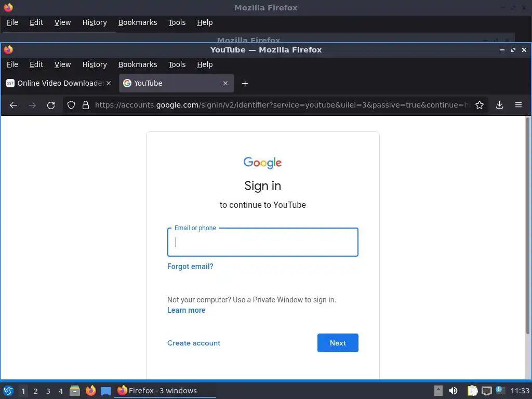Open tracking protection shield info
This screenshot has height=399, width=532.
coord(71,105)
